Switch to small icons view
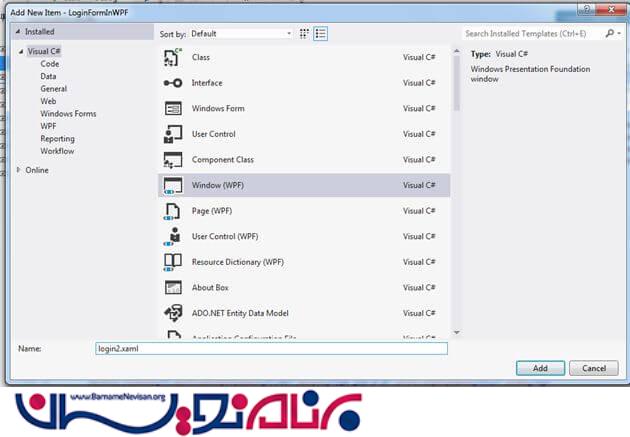630x437 pixels. tap(304, 34)
